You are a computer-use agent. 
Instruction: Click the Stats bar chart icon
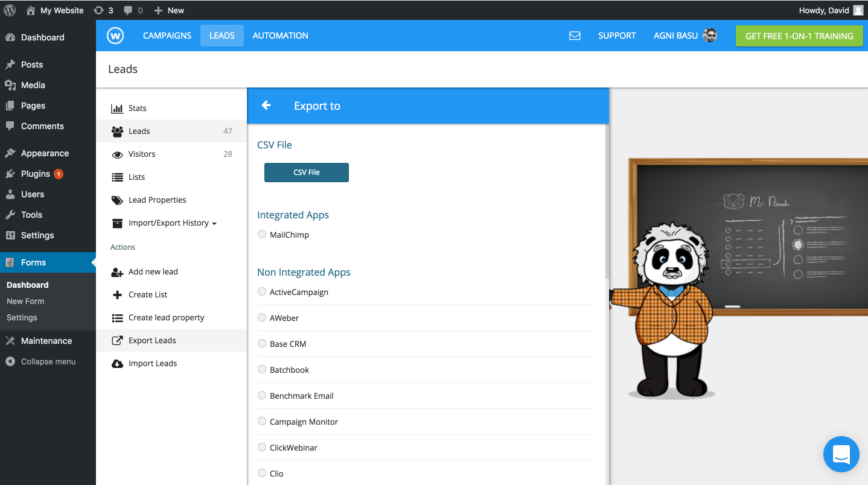(117, 109)
